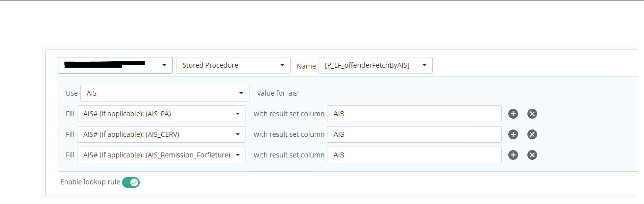The width and height of the screenshot is (644, 204).
Task: Change the AIS_PA fill field dropdown
Action: click(161, 114)
